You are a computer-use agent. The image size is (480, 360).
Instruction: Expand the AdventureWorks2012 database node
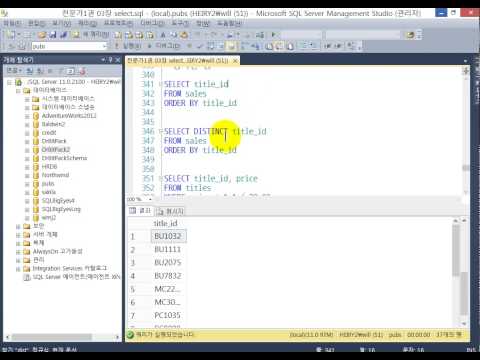click(x=27, y=116)
